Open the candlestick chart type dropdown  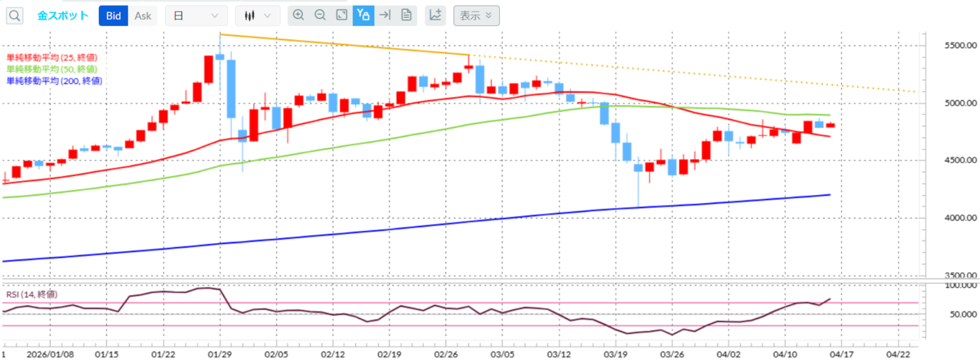click(x=258, y=15)
